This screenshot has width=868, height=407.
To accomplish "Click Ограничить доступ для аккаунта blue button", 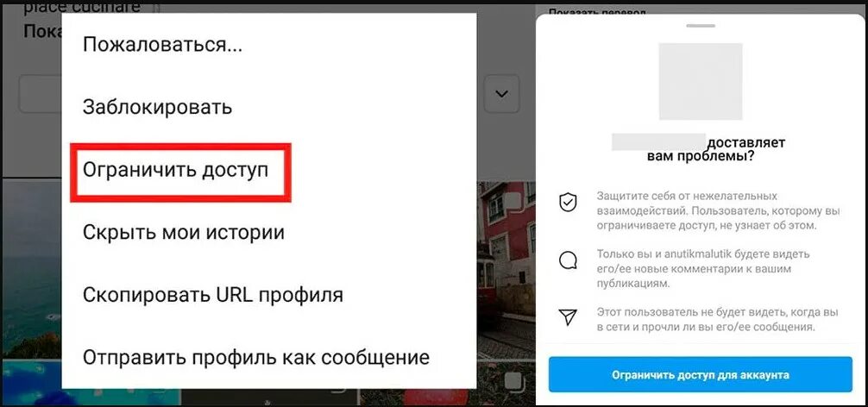I will pyautogui.click(x=701, y=374).
